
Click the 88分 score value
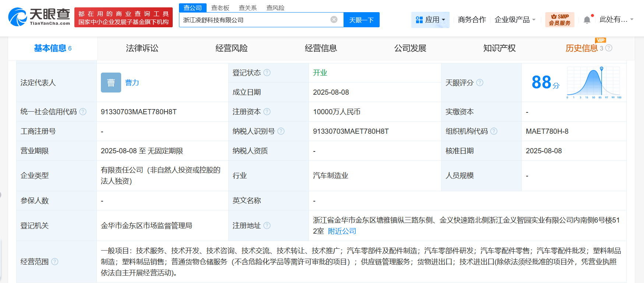click(x=545, y=82)
